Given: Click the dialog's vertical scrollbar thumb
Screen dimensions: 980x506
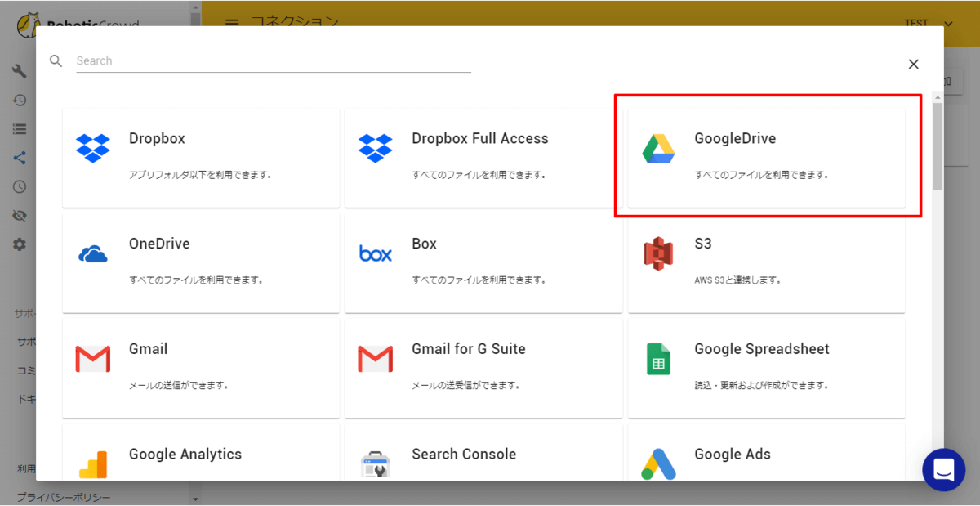Looking at the screenshot, I should 938,146.
